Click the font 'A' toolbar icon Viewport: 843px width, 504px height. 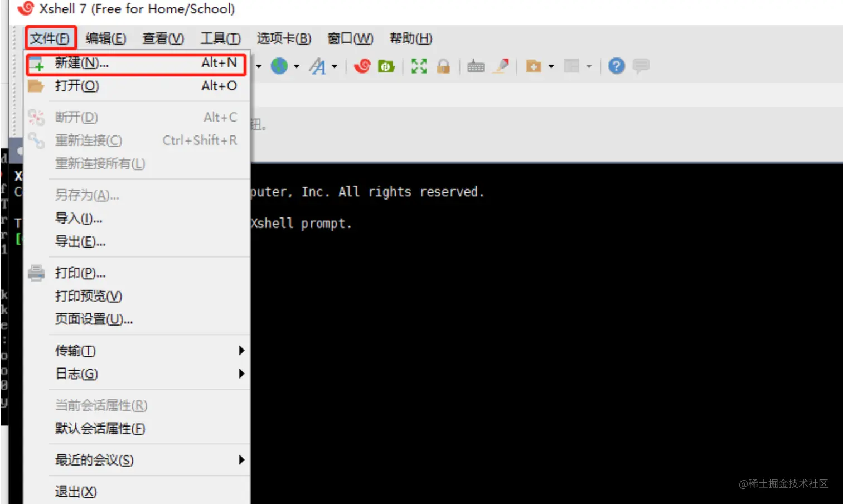(x=318, y=66)
